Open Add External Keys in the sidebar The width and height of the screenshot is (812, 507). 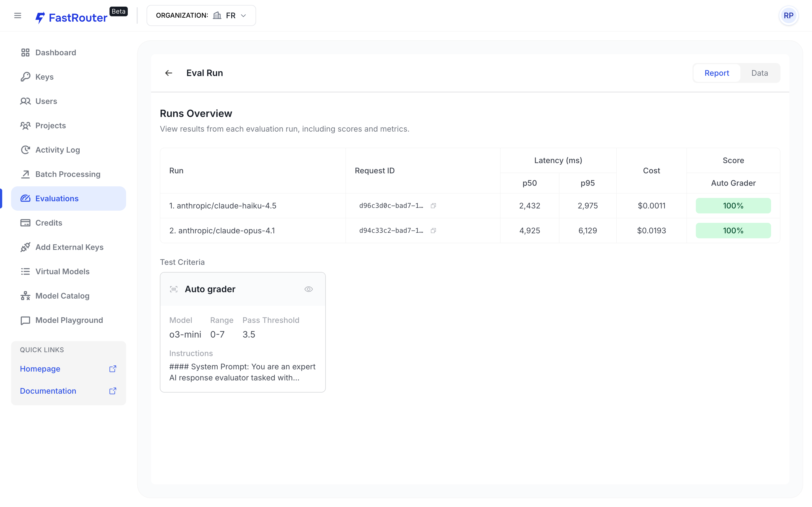pyautogui.click(x=69, y=247)
